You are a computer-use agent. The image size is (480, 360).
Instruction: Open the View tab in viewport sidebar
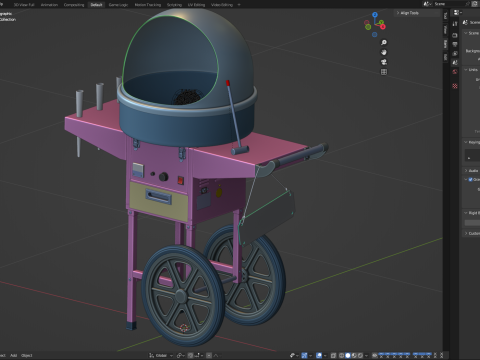click(x=445, y=30)
